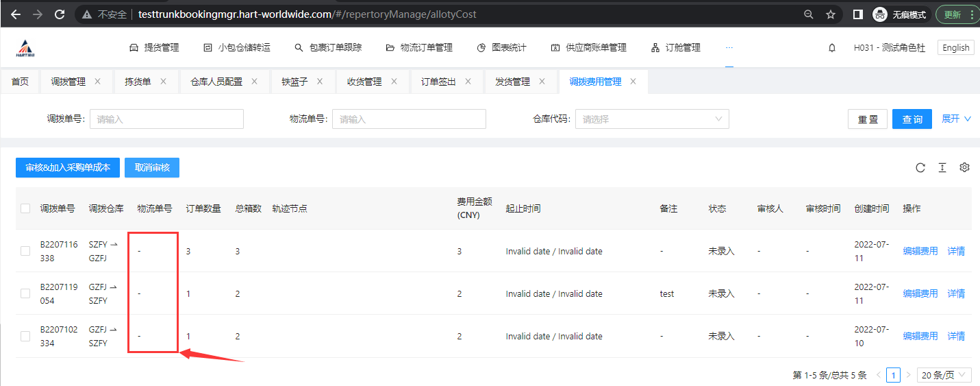
Task: Open the 物流订单管理 menu
Action: (419, 48)
